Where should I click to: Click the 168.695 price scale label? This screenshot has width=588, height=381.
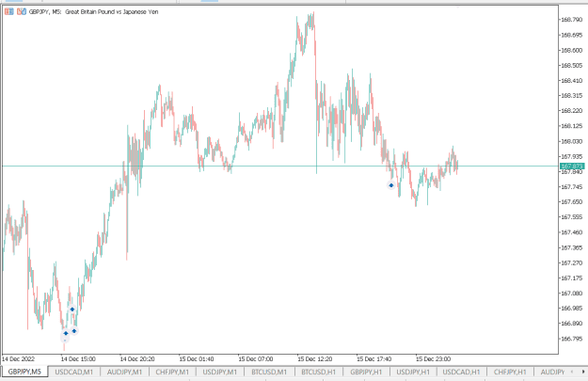click(x=571, y=35)
